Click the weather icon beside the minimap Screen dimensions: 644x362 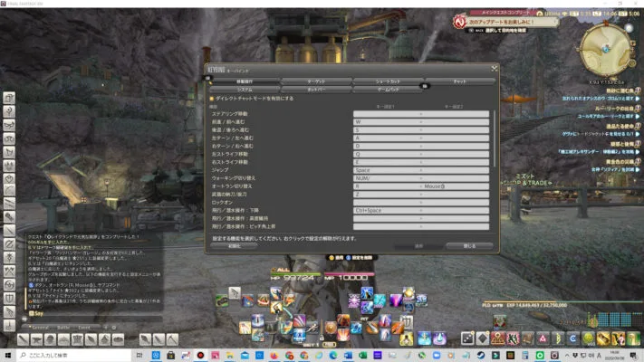tap(629, 28)
